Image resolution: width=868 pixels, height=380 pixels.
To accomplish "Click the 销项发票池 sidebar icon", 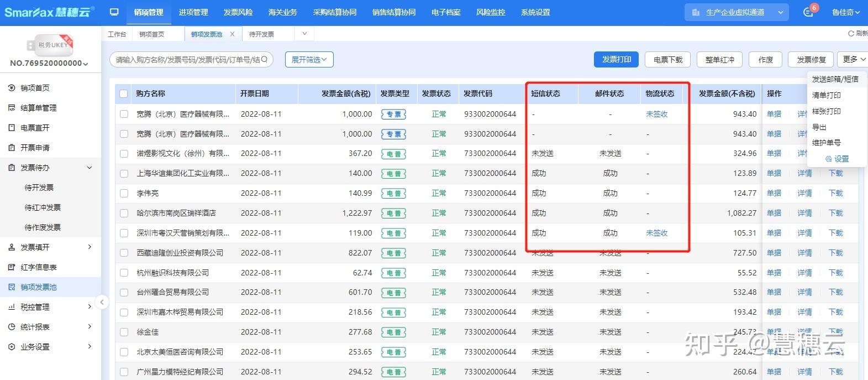I will [12, 287].
